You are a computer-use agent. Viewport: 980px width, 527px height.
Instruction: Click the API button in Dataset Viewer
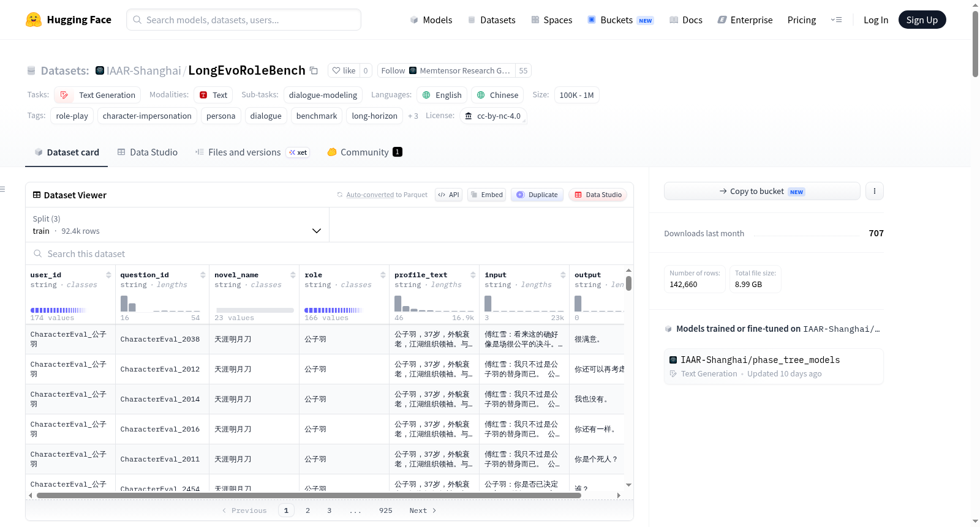448,195
